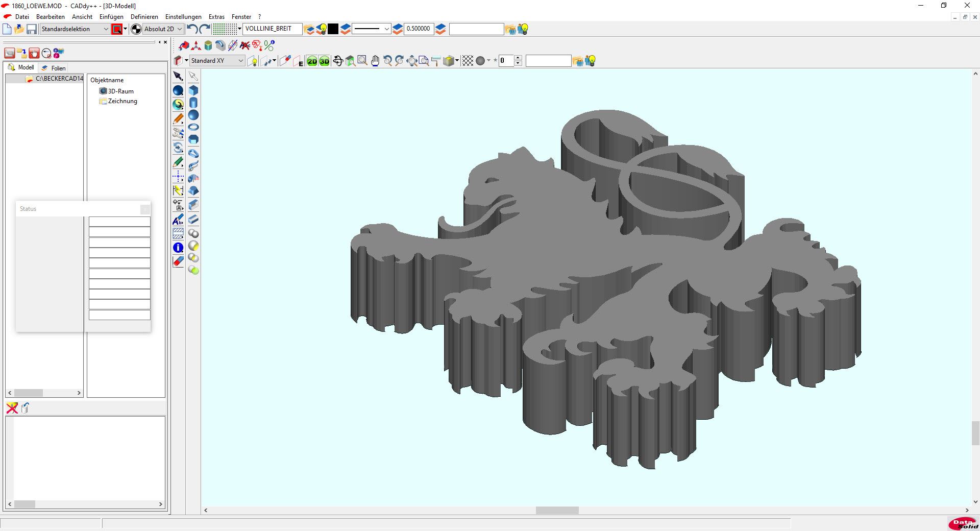Select the cuboid primitive tool

(x=193, y=90)
